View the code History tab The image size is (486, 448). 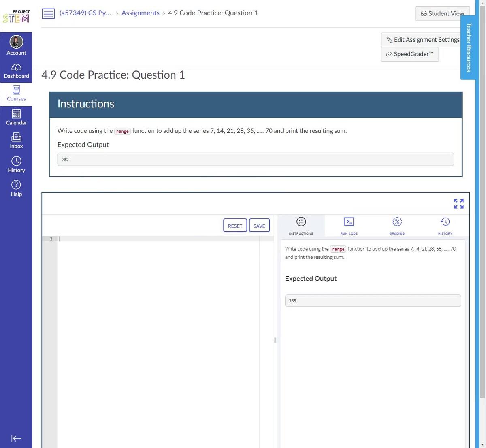[445, 225]
